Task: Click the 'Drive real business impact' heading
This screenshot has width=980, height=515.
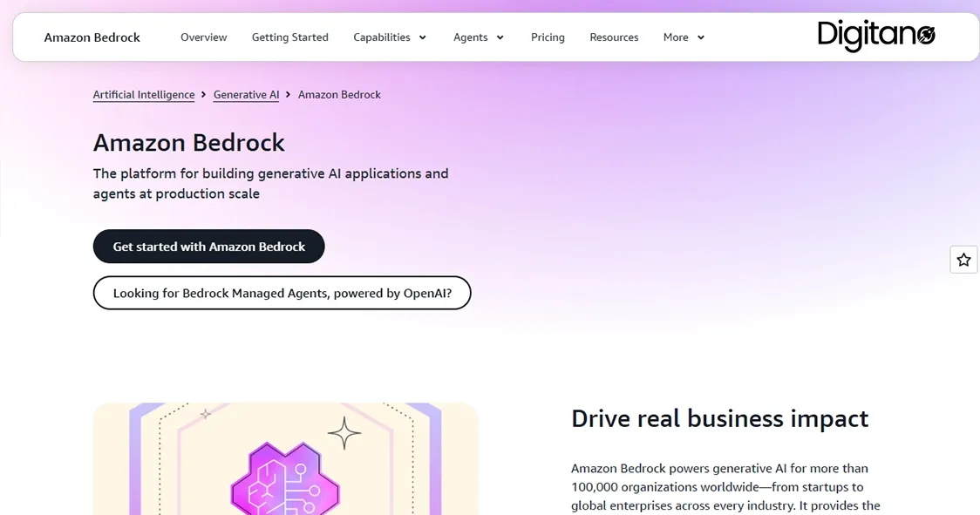Action: click(720, 418)
